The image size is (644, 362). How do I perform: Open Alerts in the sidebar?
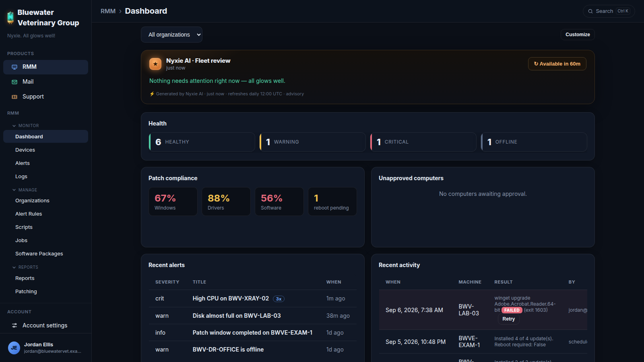coord(45,163)
